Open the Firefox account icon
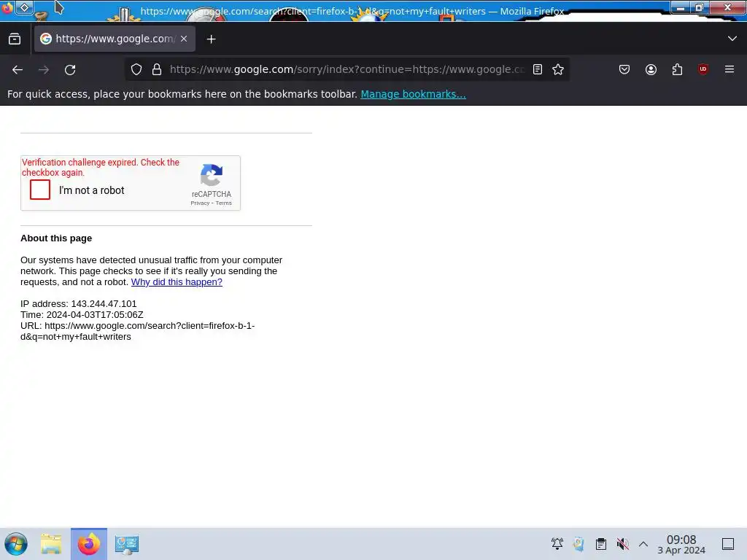 pyautogui.click(x=651, y=69)
